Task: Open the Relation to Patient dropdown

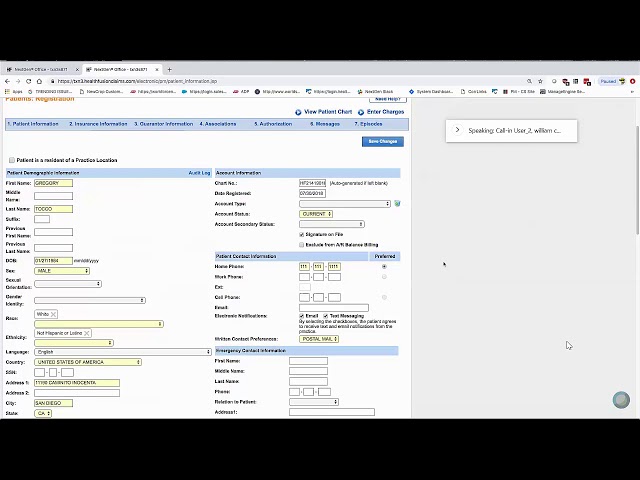Action: click(314, 402)
